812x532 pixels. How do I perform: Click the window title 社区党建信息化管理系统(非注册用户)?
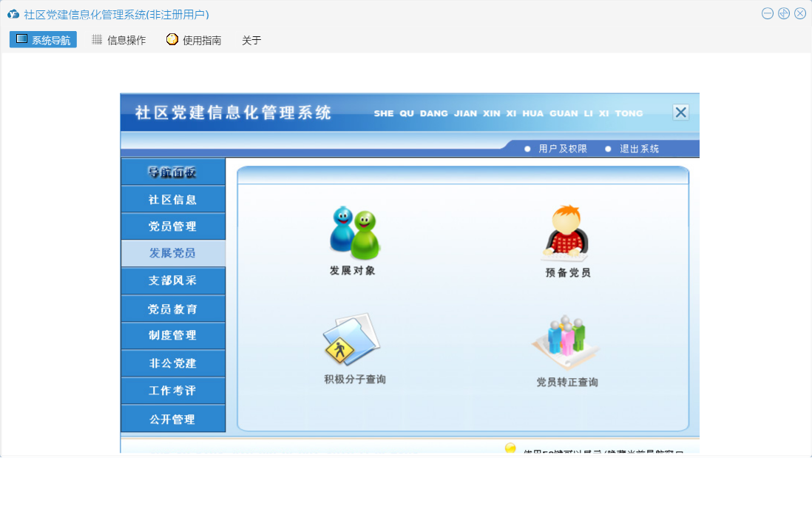116,15
